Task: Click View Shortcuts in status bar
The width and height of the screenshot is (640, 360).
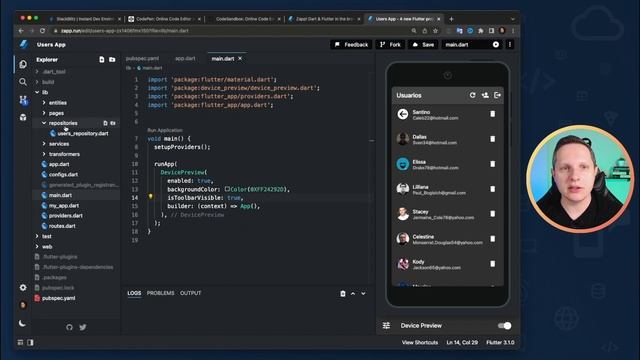Action: pyautogui.click(x=420, y=342)
